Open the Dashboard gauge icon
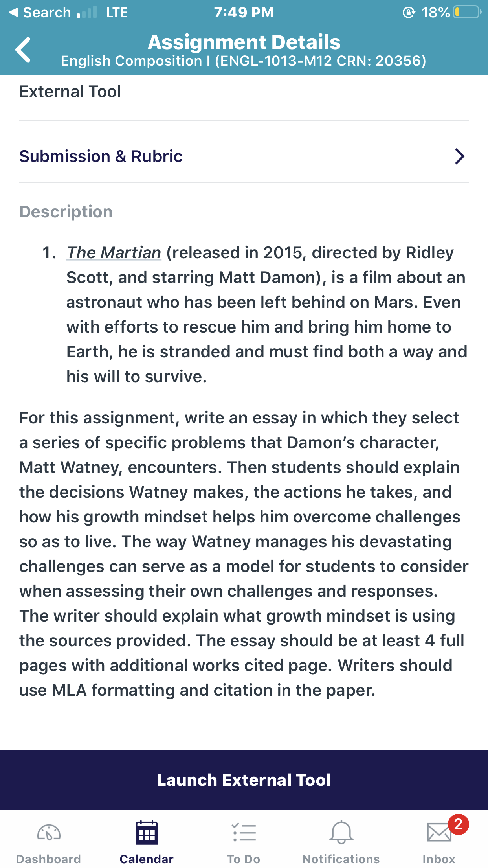 coord(49,833)
